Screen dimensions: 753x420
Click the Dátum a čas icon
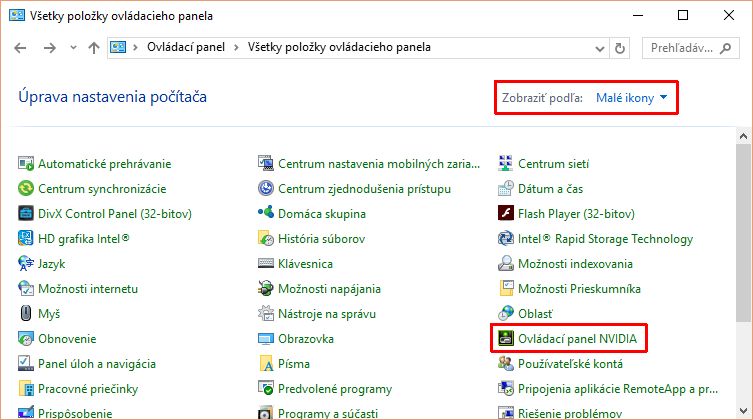[x=506, y=189]
